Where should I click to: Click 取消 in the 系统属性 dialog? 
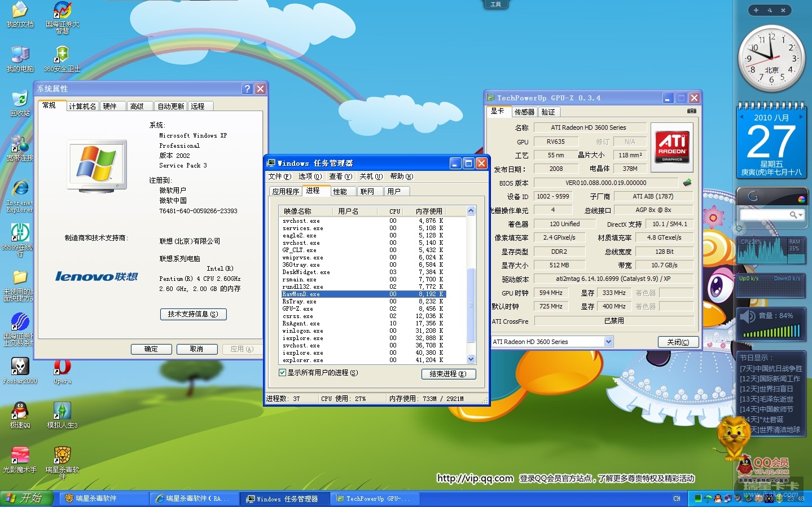[196, 349]
